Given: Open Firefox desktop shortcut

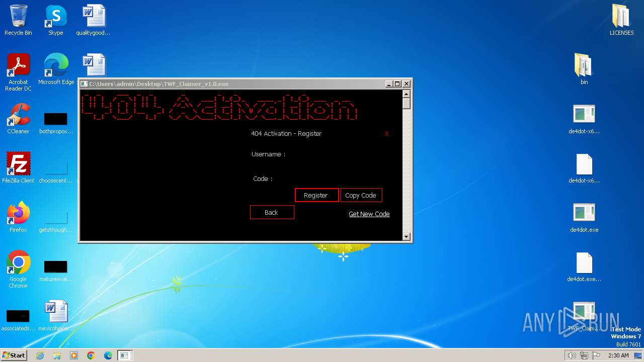Looking at the screenshot, I should pos(18,217).
